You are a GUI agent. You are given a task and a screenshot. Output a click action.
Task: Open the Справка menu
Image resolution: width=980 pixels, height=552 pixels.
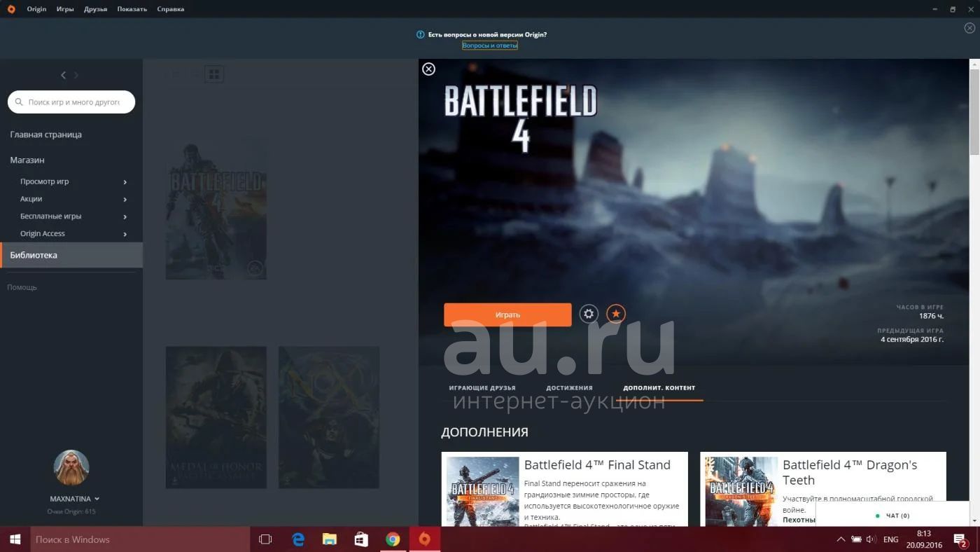pyautogui.click(x=171, y=9)
